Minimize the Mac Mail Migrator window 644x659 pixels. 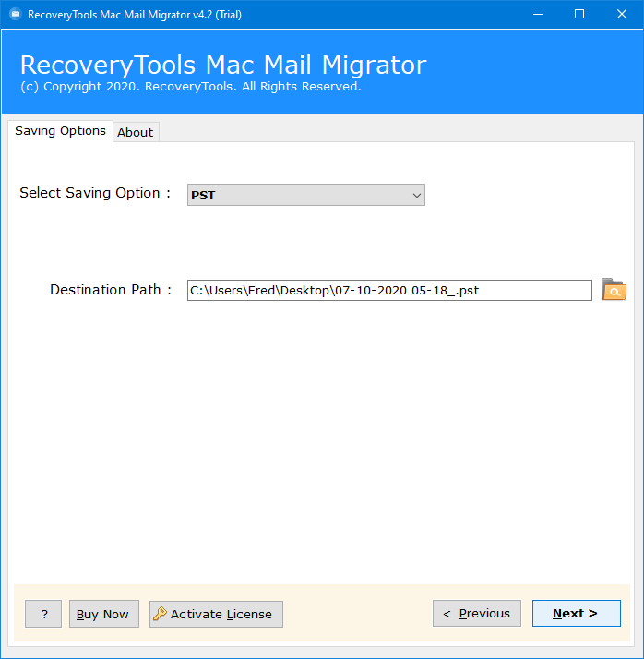[538, 14]
